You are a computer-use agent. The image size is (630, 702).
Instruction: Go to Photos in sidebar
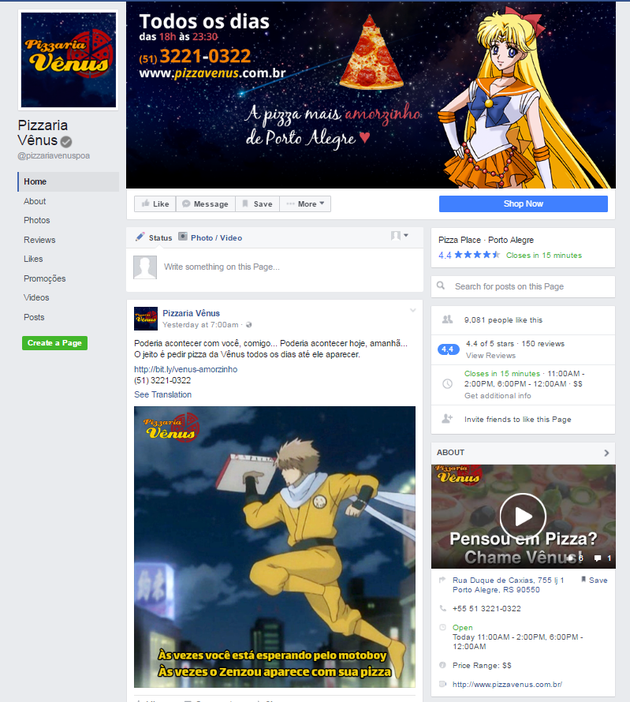tap(37, 220)
